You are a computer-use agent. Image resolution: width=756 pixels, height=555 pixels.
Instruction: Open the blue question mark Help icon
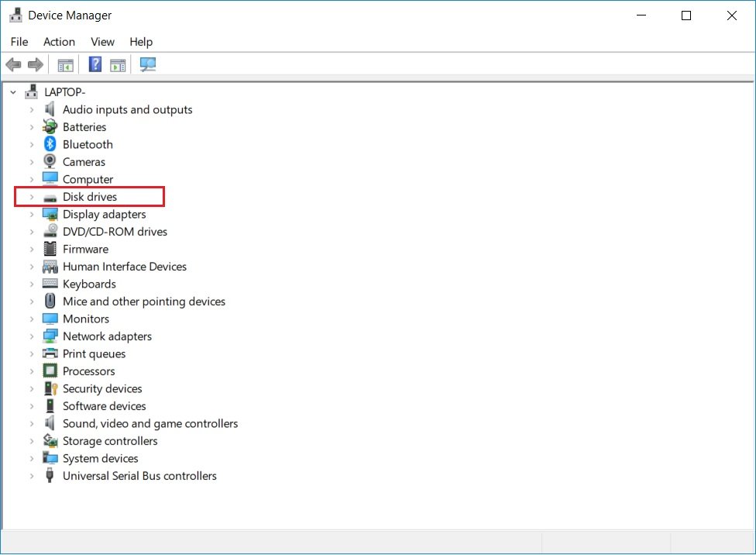coord(95,64)
